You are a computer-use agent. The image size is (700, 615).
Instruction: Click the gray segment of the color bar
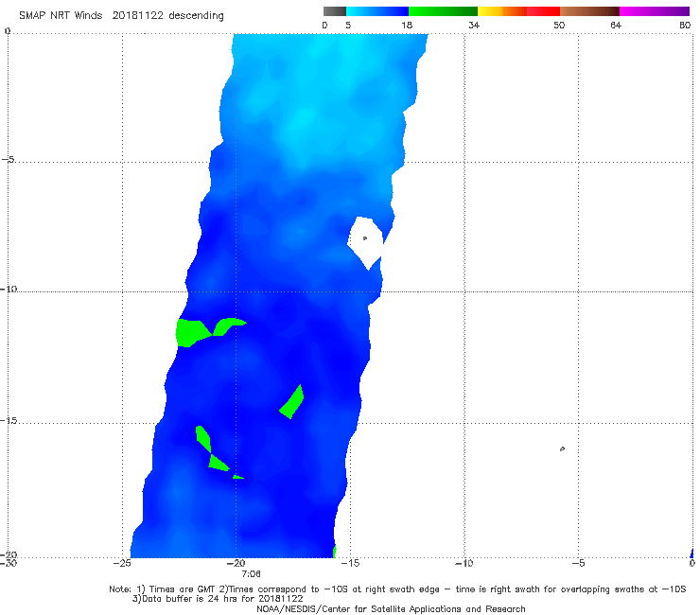coord(335,11)
